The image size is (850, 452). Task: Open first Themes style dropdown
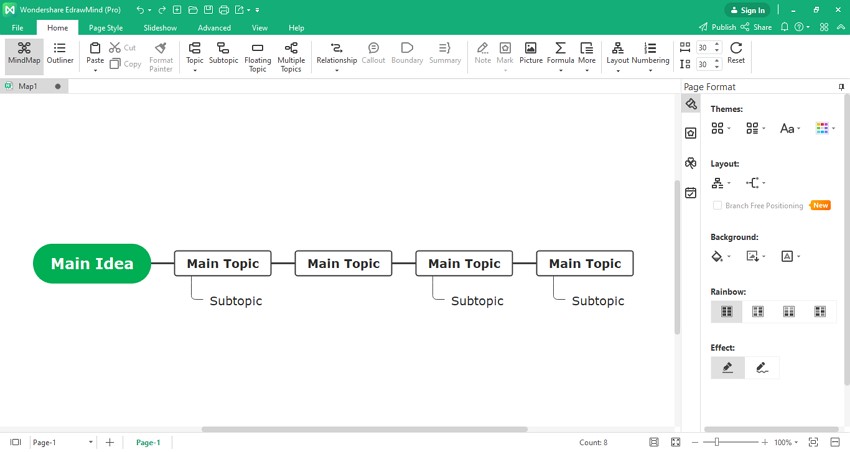tap(720, 128)
